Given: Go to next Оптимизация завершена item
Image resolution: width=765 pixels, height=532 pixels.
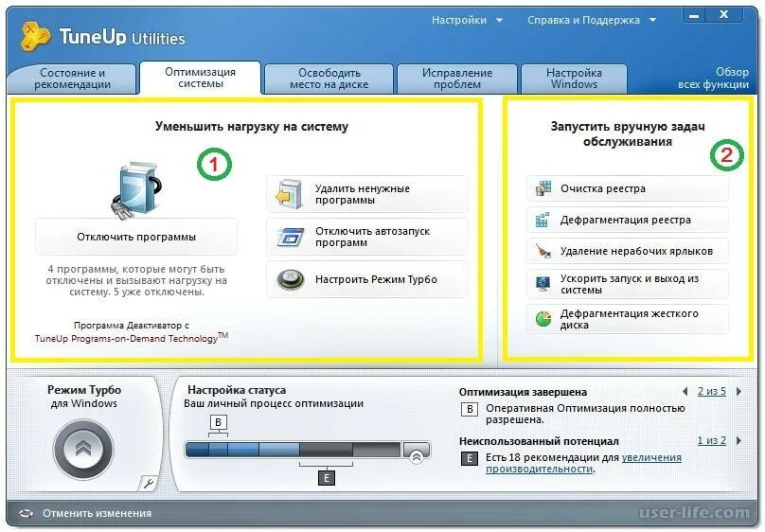Looking at the screenshot, I should [x=739, y=391].
